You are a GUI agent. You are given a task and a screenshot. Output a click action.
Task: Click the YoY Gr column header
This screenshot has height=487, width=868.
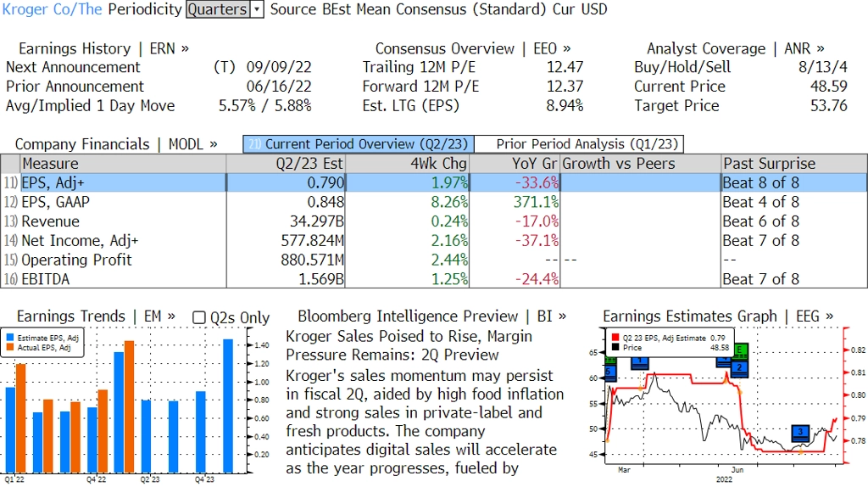click(x=515, y=164)
